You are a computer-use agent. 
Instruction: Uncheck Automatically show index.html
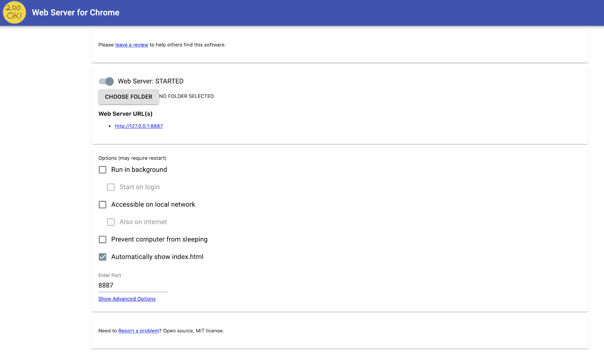pos(103,257)
